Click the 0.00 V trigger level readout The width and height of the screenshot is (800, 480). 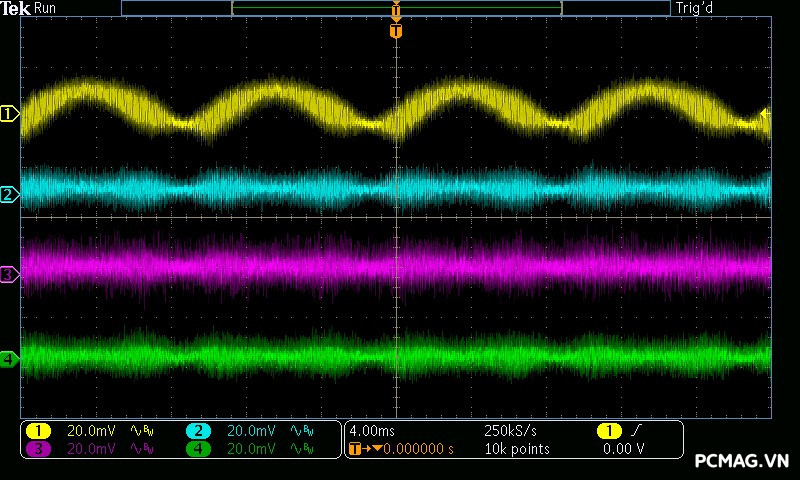point(623,449)
